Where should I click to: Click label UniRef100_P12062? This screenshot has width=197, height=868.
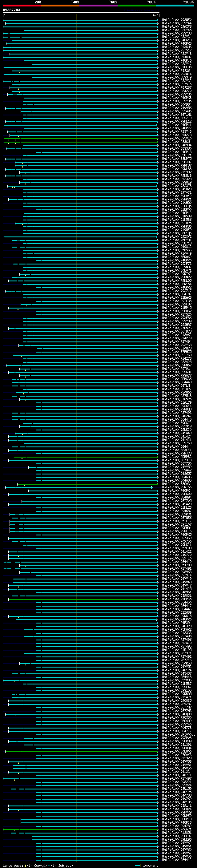tap(176, 335)
